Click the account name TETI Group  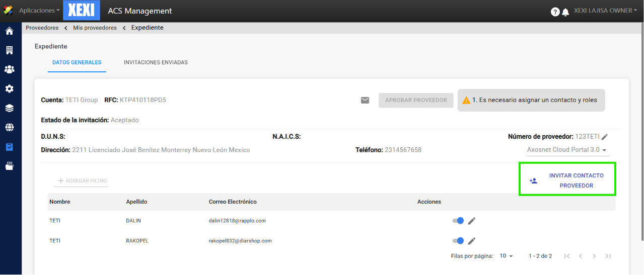82,100
